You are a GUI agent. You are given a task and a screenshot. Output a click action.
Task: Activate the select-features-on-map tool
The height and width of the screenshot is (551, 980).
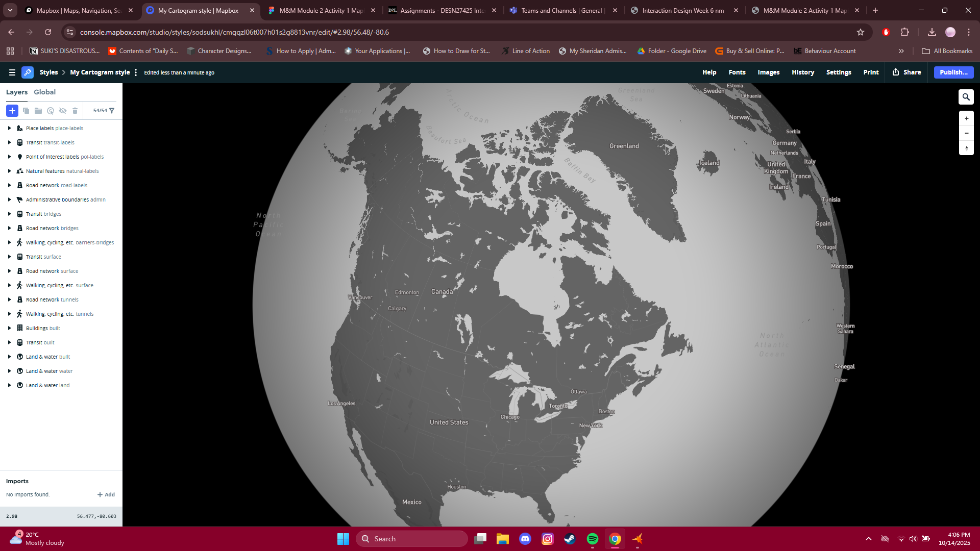51,111
